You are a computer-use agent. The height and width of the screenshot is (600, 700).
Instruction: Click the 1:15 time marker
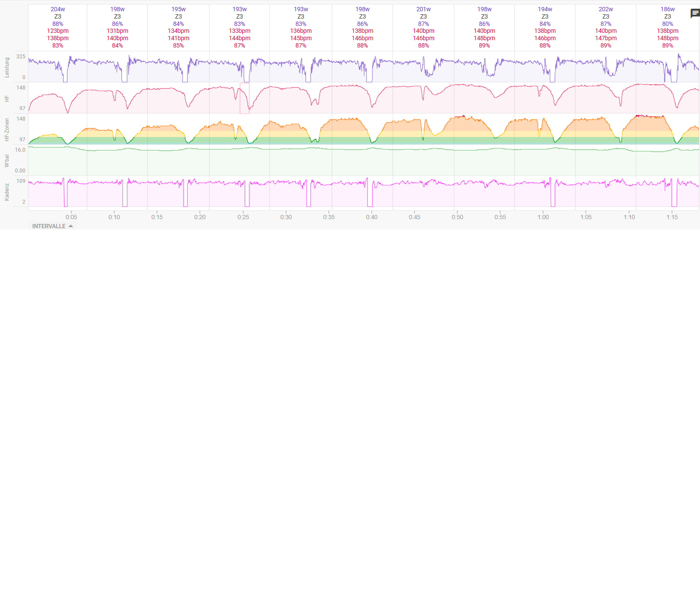[672, 217]
